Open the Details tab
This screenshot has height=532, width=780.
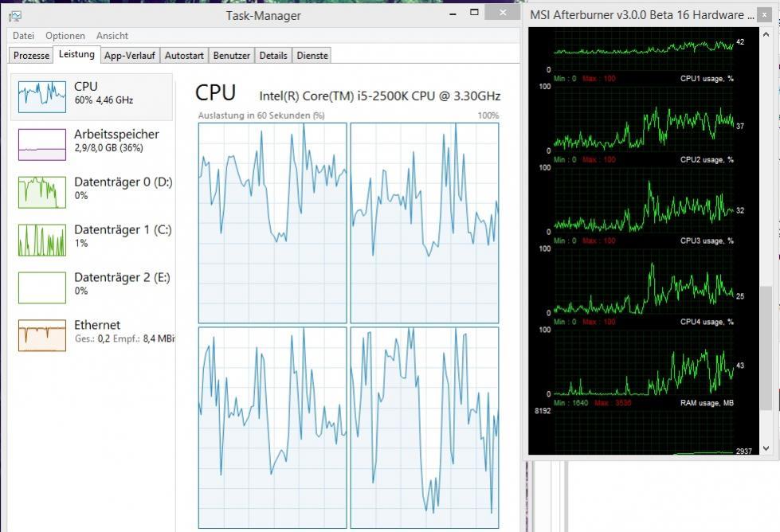tap(273, 55)
